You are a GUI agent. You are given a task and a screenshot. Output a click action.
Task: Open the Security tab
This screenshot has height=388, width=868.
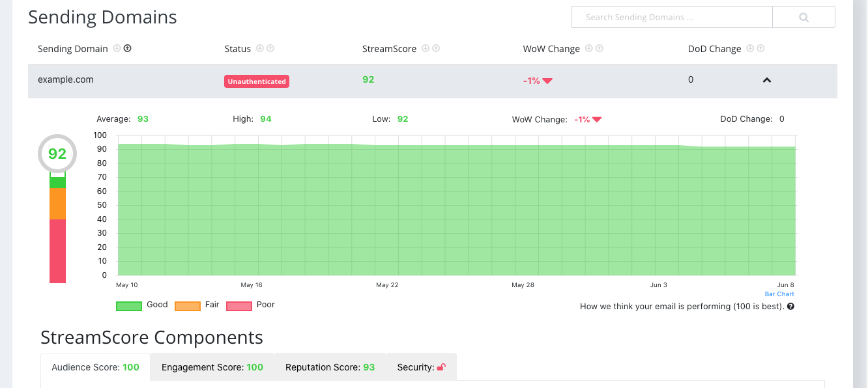point(422,367)
